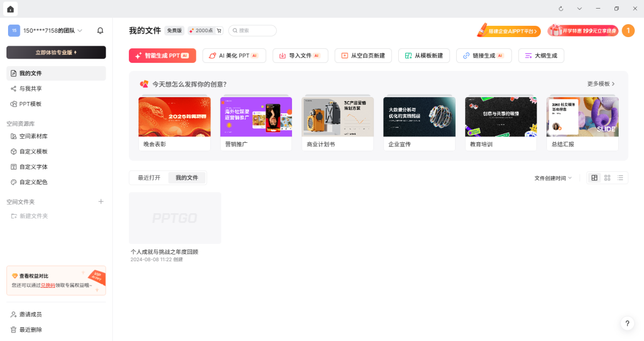Open the help question mark button
The image size is (644, 341).
pyautogui.click(x=627, y=323)
